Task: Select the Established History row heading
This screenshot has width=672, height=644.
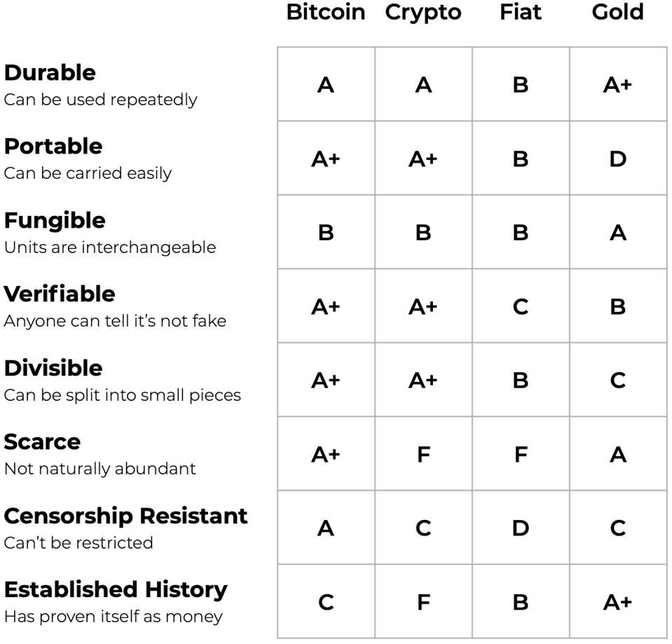Action: coord(116,590)
